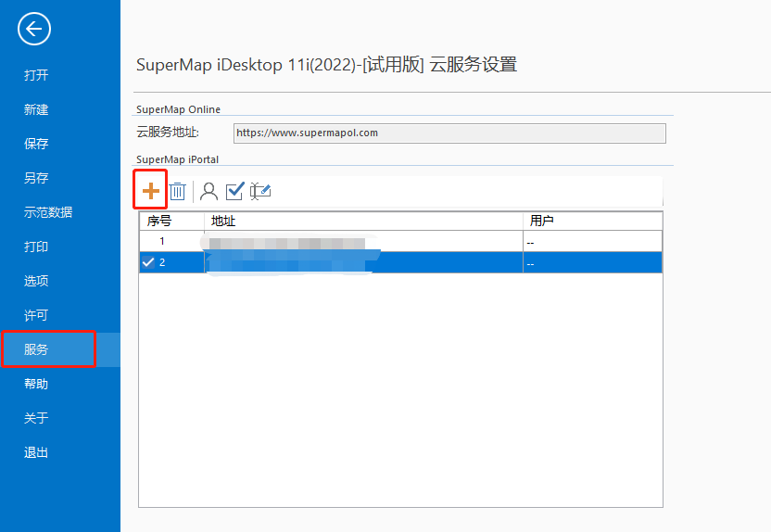Delete selected iPortal entry with trash icon
This screenshot has height=532, width=771.
click(178, 191)
